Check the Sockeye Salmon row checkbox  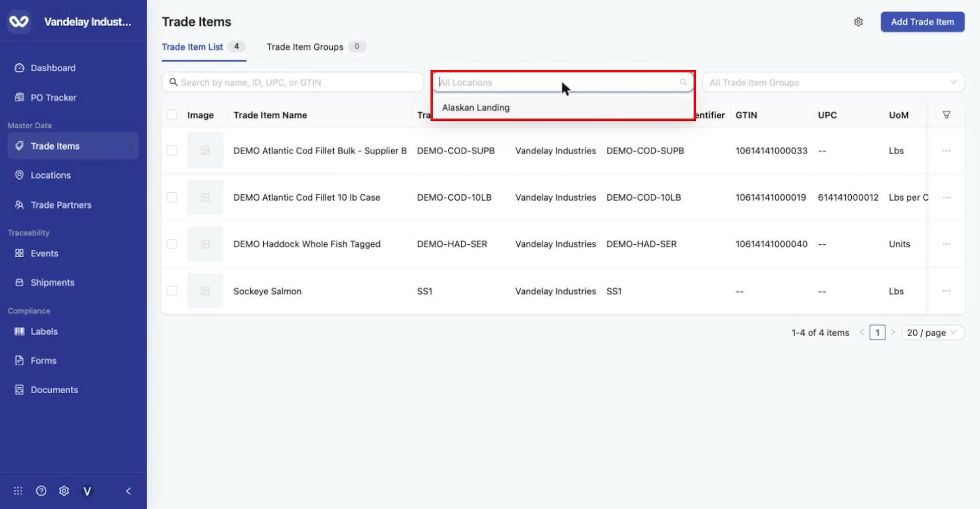pyautogui.click(x=172, y=291)
